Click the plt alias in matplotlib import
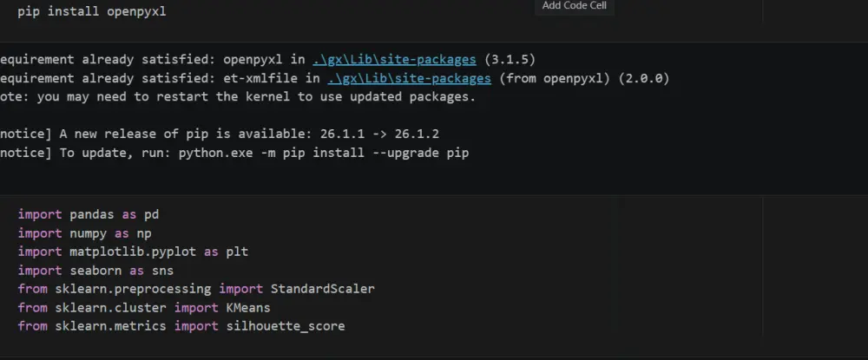 (x=238, y=252)
